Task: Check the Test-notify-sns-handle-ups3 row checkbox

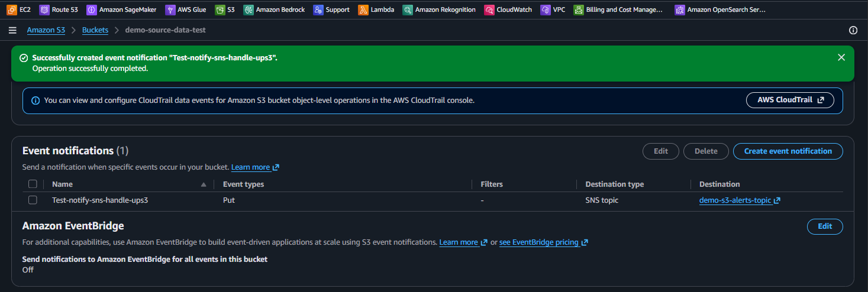Action: click(33, 200)
